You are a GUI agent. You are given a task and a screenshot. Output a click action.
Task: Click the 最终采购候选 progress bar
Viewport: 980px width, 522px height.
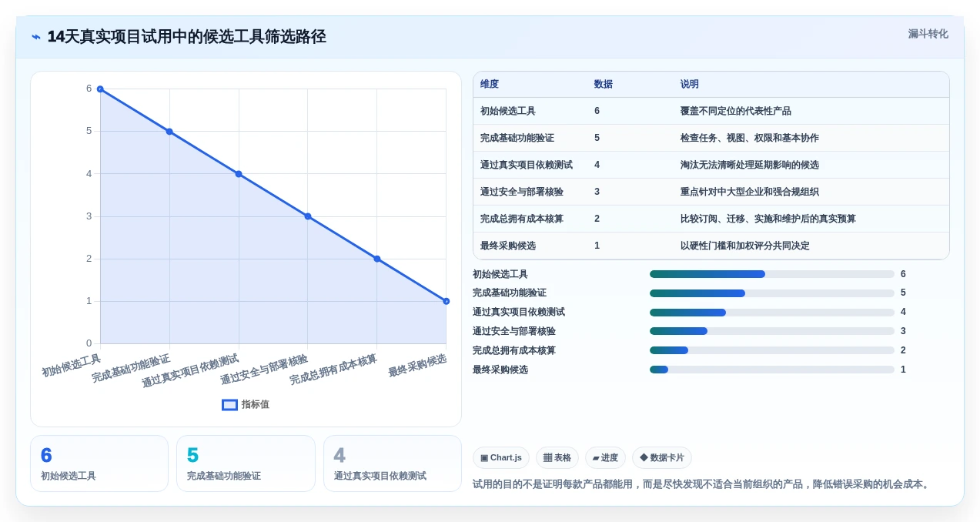point(772,370)
